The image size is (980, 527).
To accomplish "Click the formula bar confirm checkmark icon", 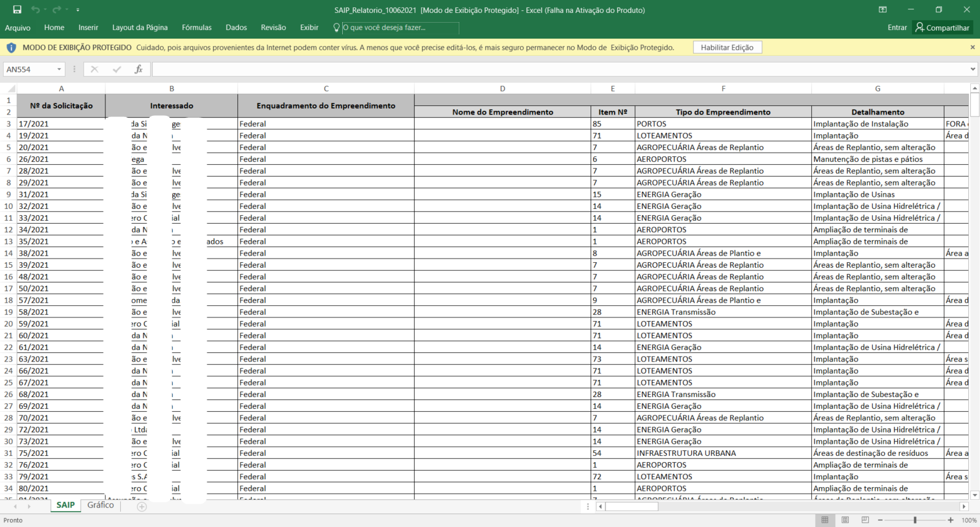I will pos(117,69).
